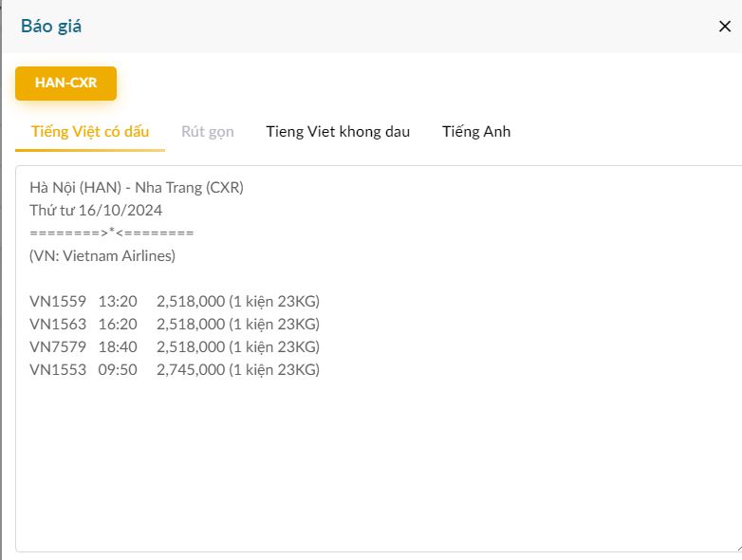Viewport: 742px width, 560px height.
Task: Click the 13:20 departure time
Action: pyautogui.click(x=118, y=302)
